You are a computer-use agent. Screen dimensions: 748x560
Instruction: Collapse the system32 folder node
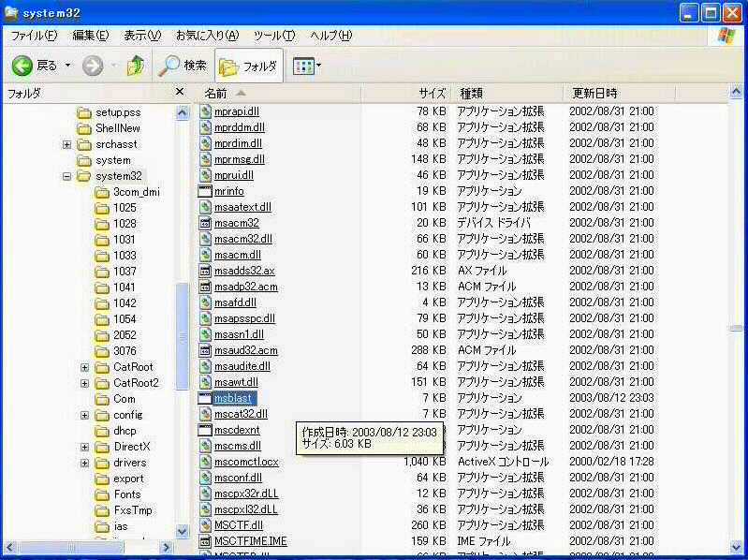click(66, 176)
